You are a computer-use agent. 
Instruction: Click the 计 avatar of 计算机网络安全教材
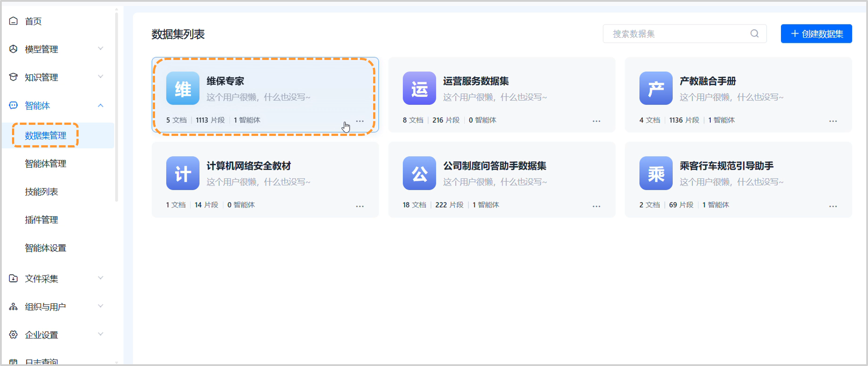183,173
